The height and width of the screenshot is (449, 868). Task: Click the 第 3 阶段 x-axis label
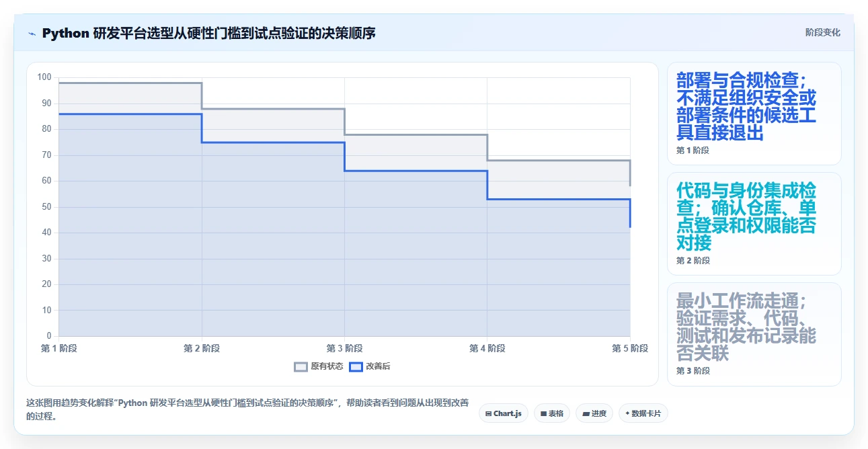[344, 348]
